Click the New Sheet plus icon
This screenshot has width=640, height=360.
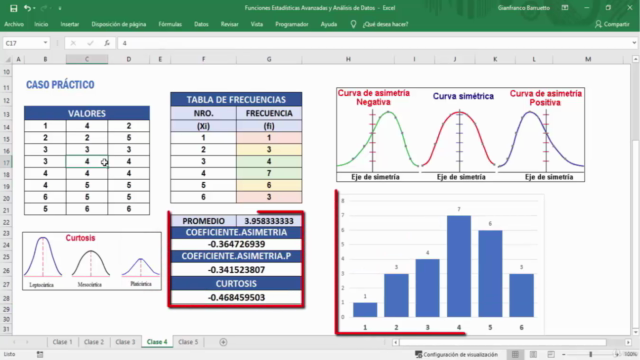tap(223, 342)
